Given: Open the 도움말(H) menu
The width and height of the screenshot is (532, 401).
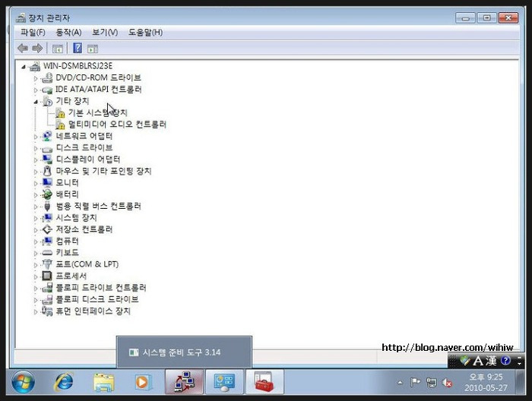Looking at the screenshot, I should pos(146,33).
